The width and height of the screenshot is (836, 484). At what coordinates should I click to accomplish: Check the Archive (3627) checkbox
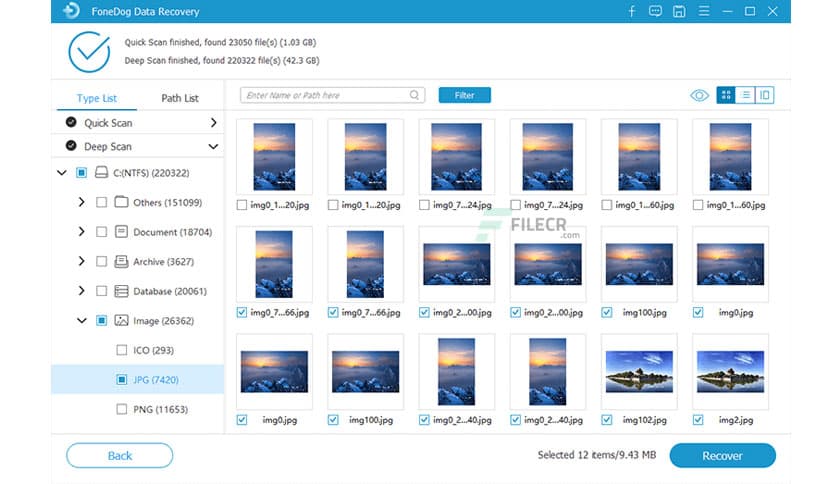click(101, 261)
